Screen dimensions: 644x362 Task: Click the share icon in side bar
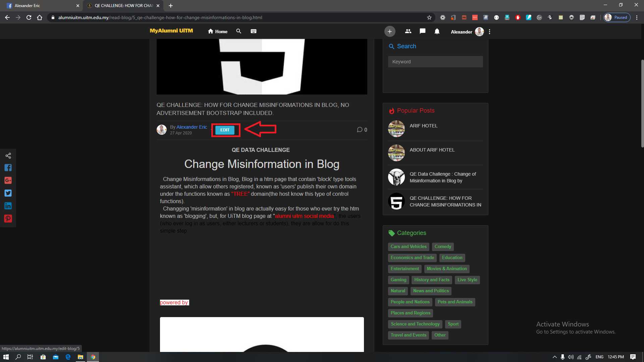pos(8,156)
